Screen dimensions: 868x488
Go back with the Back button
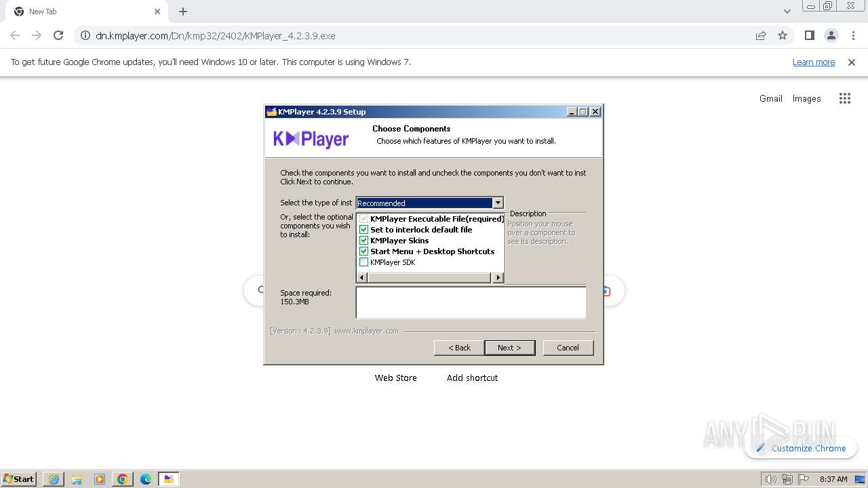pos(459,348)
